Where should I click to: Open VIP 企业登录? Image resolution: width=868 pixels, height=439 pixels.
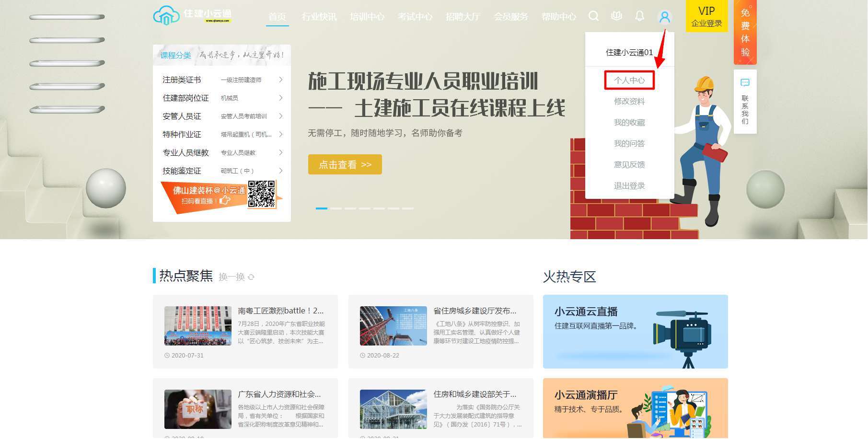(706, 16)
